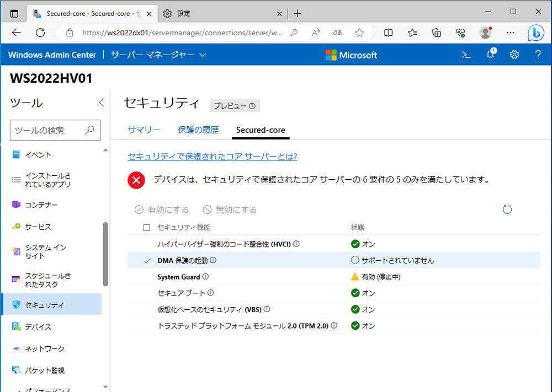Select the Secured-core browser tab

[x=92, y=14]
